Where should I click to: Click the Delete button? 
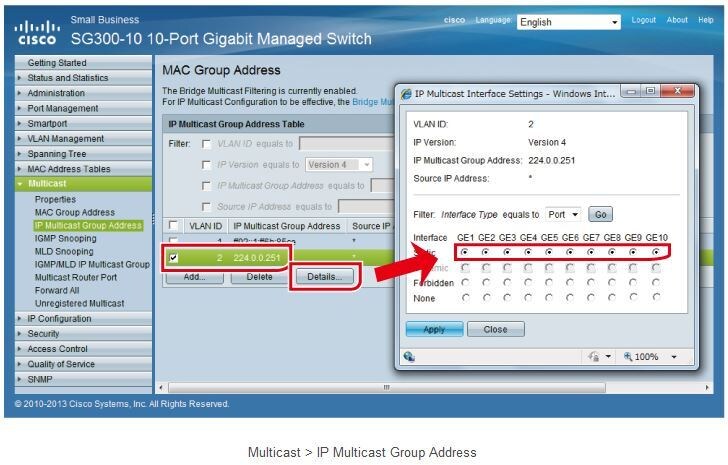tap(260, 277)
